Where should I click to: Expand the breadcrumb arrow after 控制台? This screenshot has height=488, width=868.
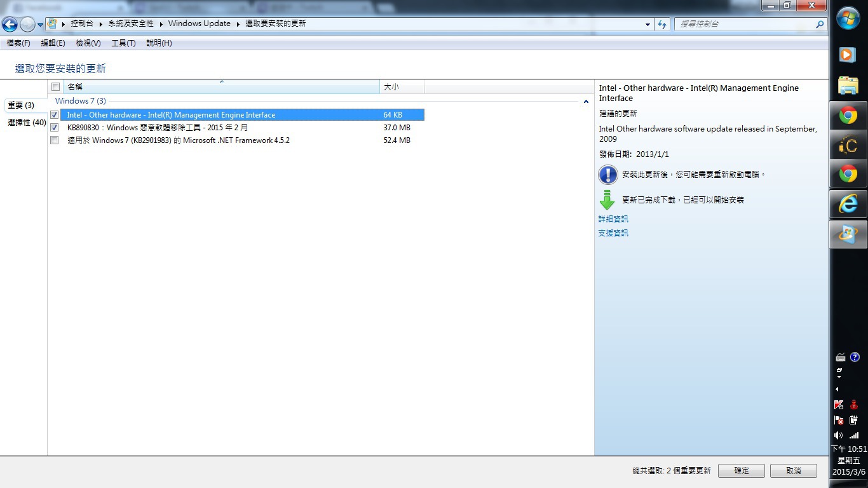click(x=100, y=24)
